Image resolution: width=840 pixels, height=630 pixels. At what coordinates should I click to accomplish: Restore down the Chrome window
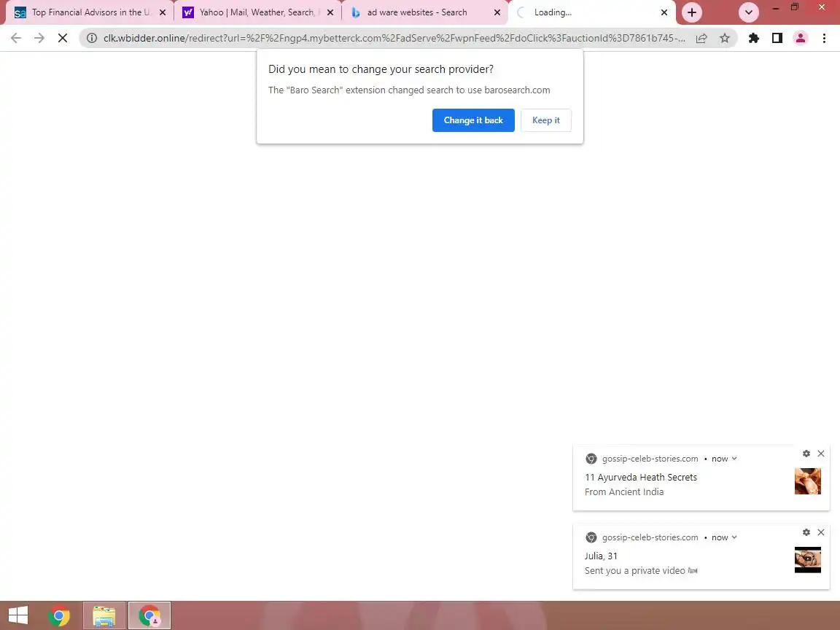(795, 7)
